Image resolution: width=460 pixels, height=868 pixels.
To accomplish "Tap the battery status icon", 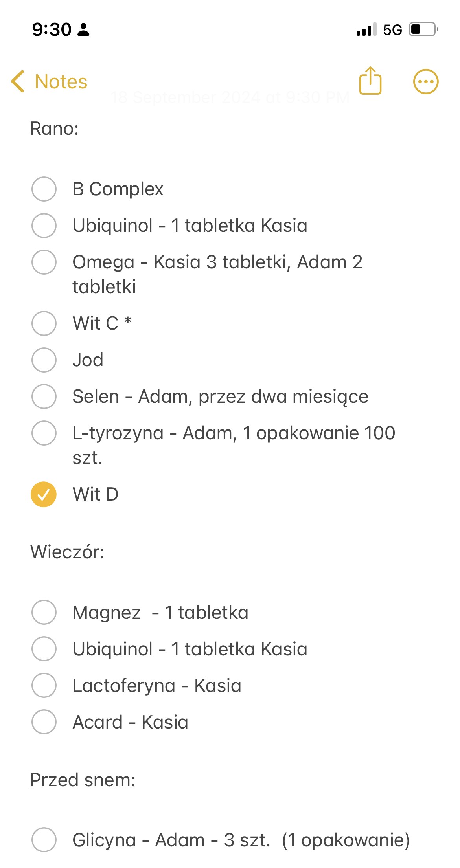I will [423, 29].
